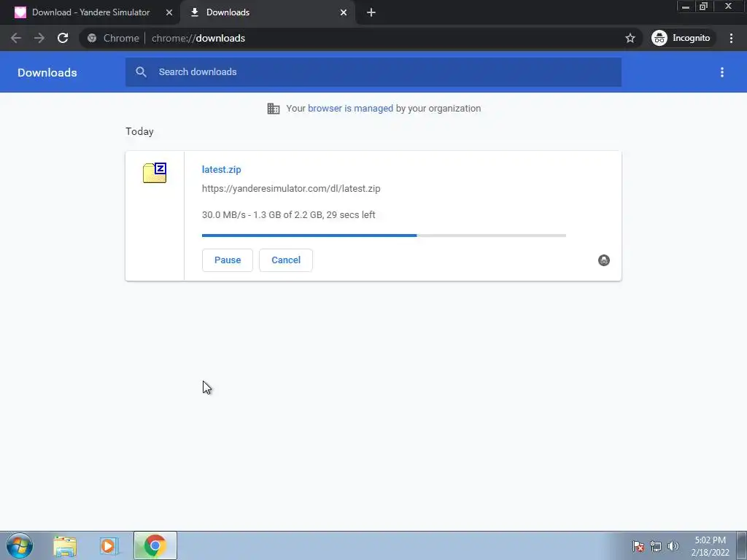The height and width of the screenshot is (560, 747).
Task: Close the Yandere Simulator tab
Action: click(169, 12)
